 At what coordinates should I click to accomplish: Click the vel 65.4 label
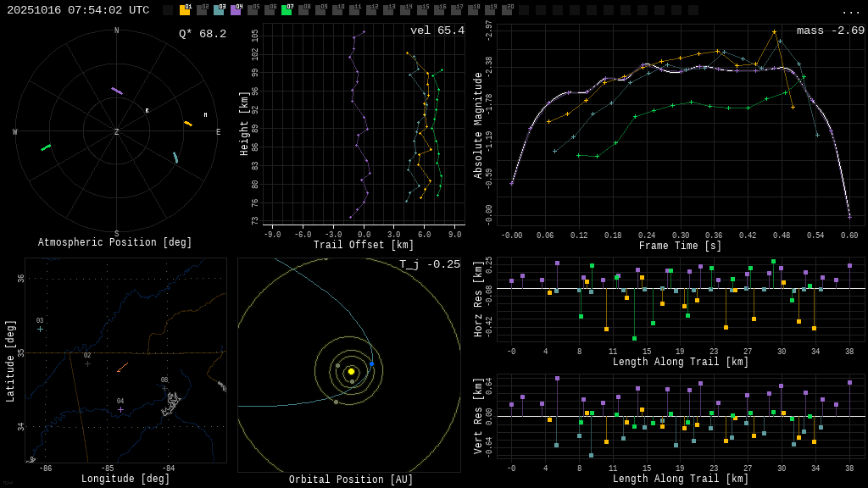(437, 30)
